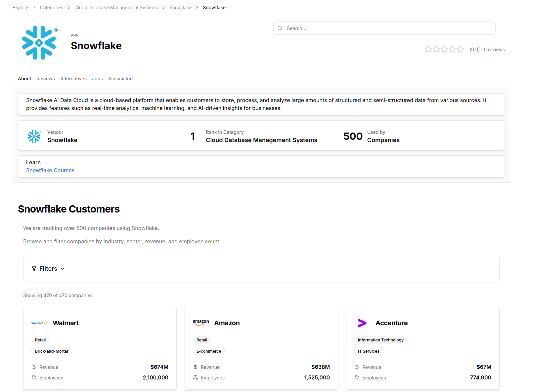Open Categories breadcrumb link
Viewport: 533px width, 392px height.
tap(52, 8)
